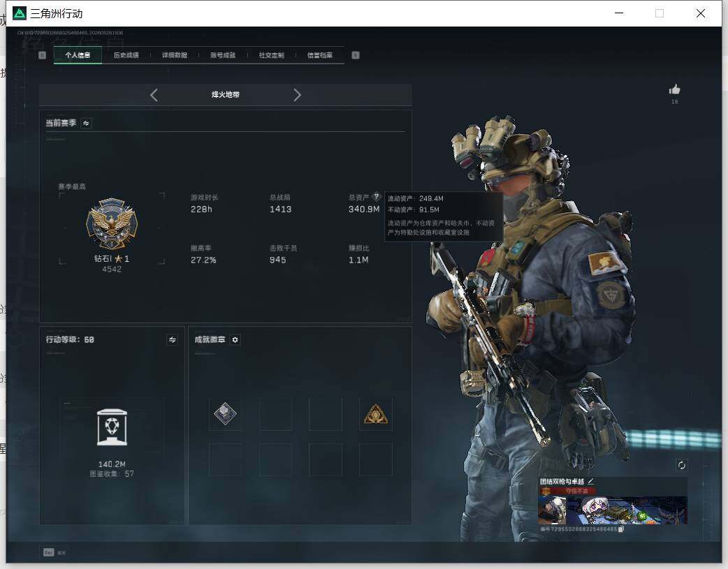Click the next-tab key icon right of 信誉档案

[356, 55]
